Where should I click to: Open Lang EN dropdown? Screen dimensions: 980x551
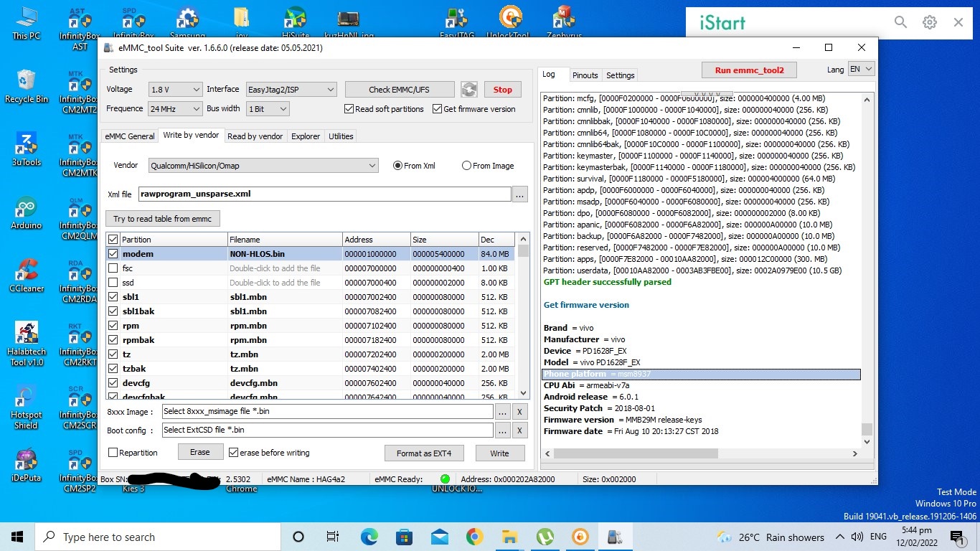(x=861, y=70)
